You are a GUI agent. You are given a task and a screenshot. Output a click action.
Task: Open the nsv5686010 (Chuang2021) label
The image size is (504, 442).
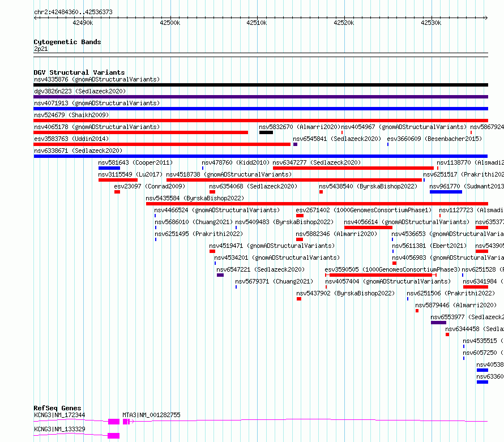coord(194,222)
